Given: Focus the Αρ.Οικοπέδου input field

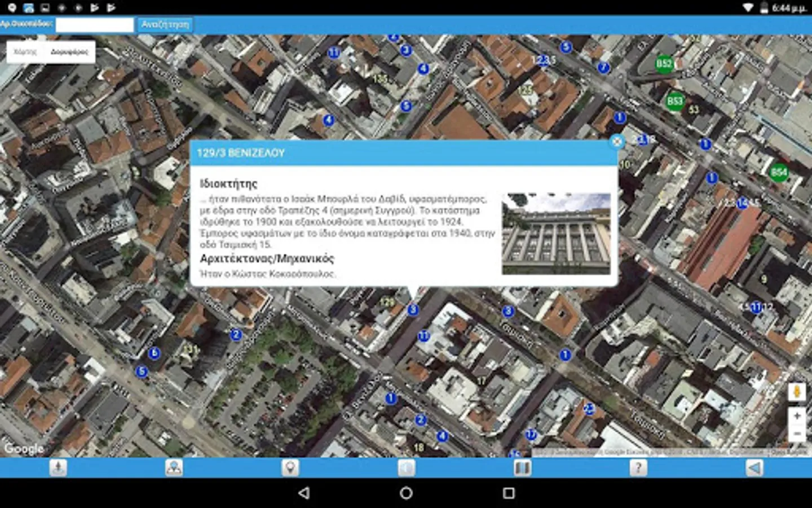Looking at the screenshot, I should [x=95, y=25].
